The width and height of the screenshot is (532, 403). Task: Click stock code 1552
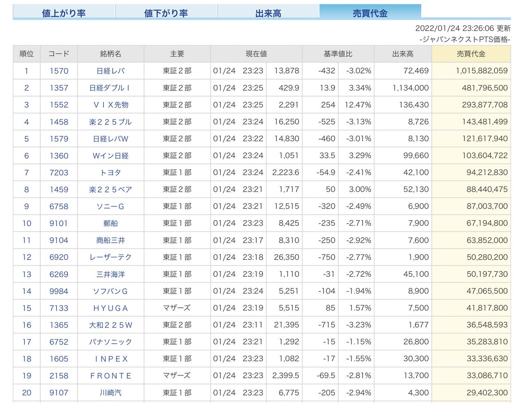click(59, 105)
